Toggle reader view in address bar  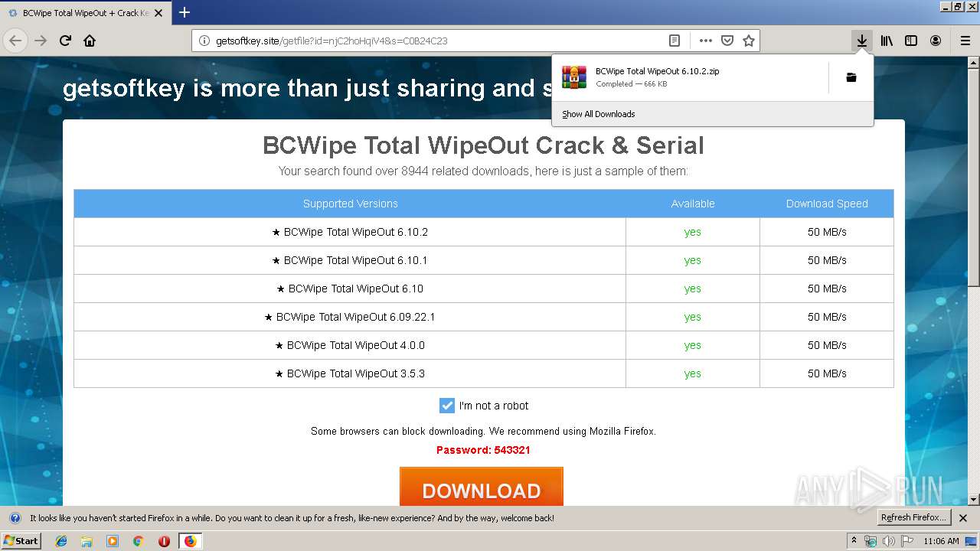tap(675, 41)
